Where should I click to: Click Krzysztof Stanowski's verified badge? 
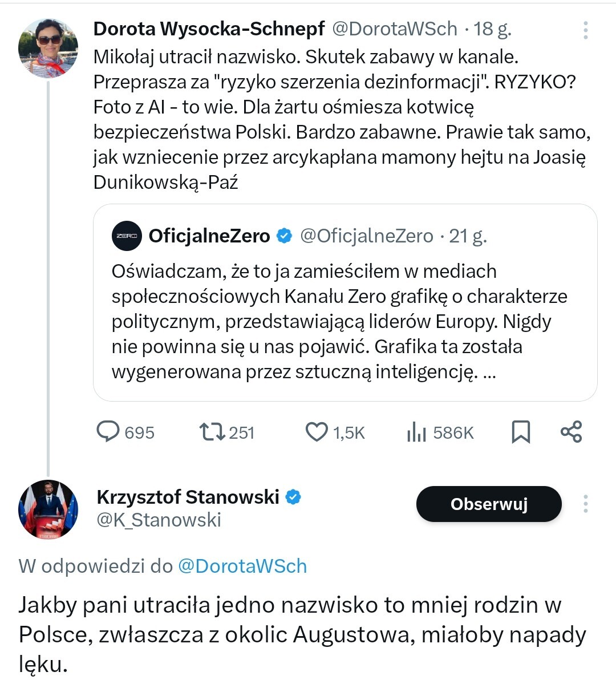[x=293, y=497]
